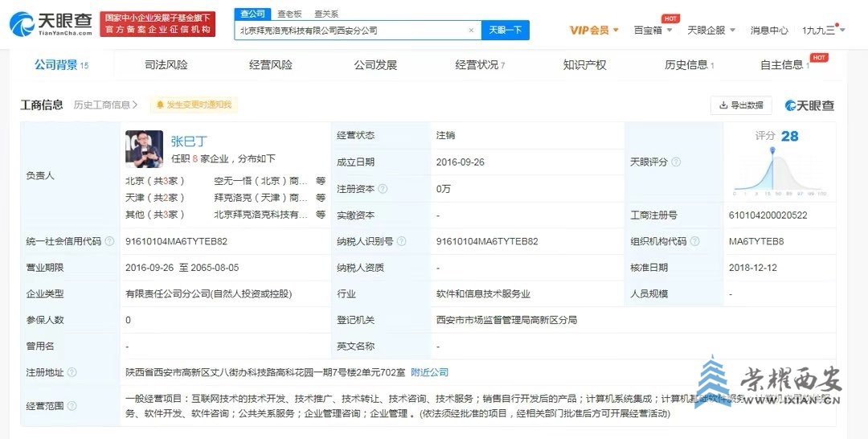Switch to the 公司背景 tab

click(61, 65)
